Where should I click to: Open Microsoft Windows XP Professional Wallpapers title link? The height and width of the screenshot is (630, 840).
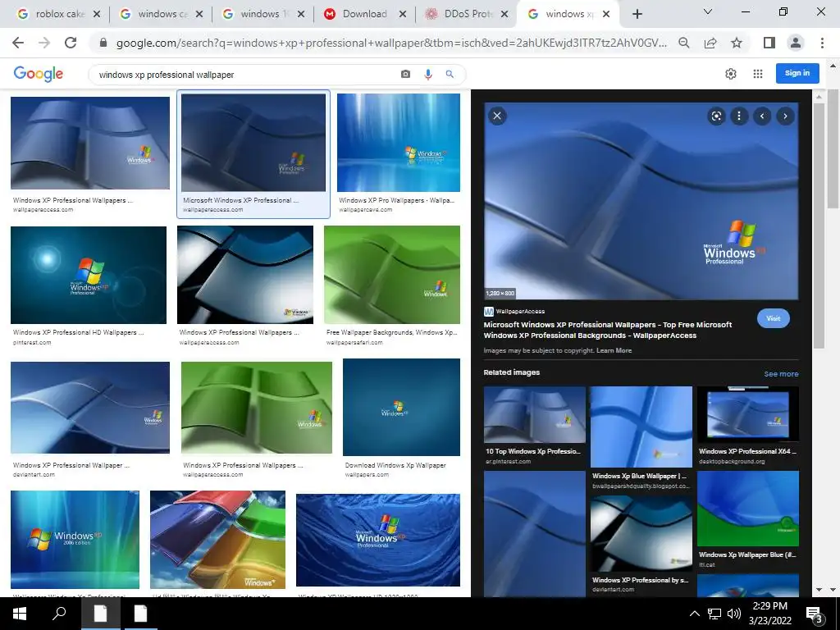tap(608, 330)
